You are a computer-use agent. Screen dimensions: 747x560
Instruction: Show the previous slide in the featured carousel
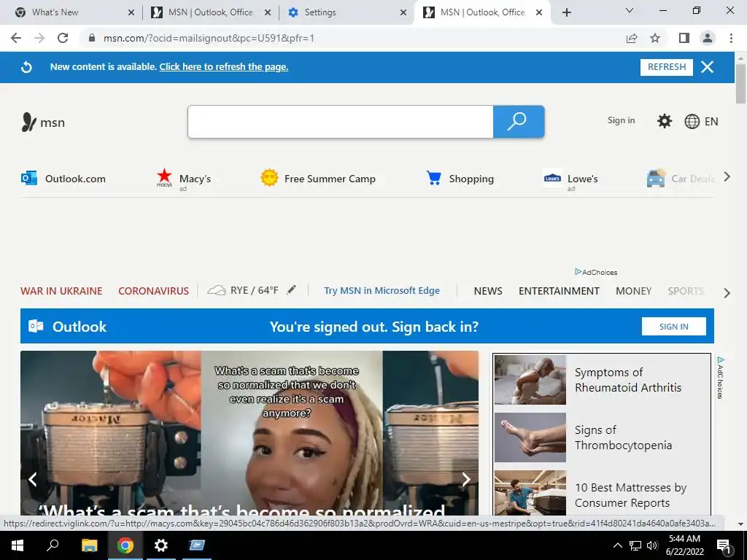[32, 479]
